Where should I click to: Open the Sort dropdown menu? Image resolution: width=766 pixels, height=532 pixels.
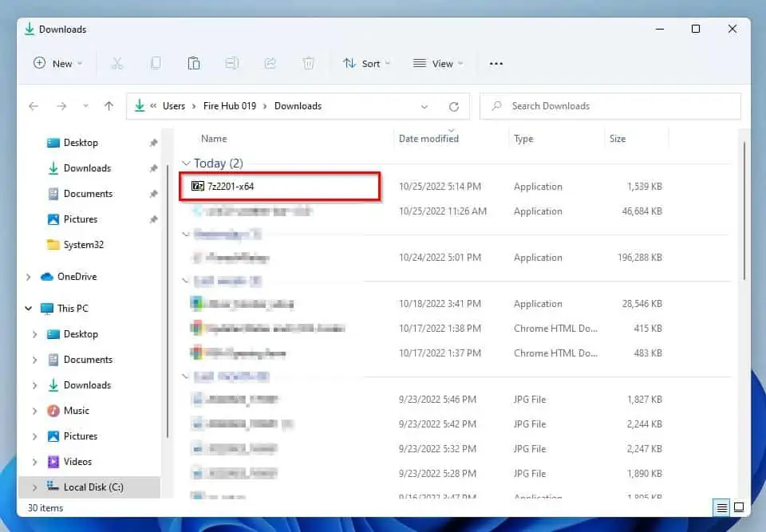tap(366, 64)
